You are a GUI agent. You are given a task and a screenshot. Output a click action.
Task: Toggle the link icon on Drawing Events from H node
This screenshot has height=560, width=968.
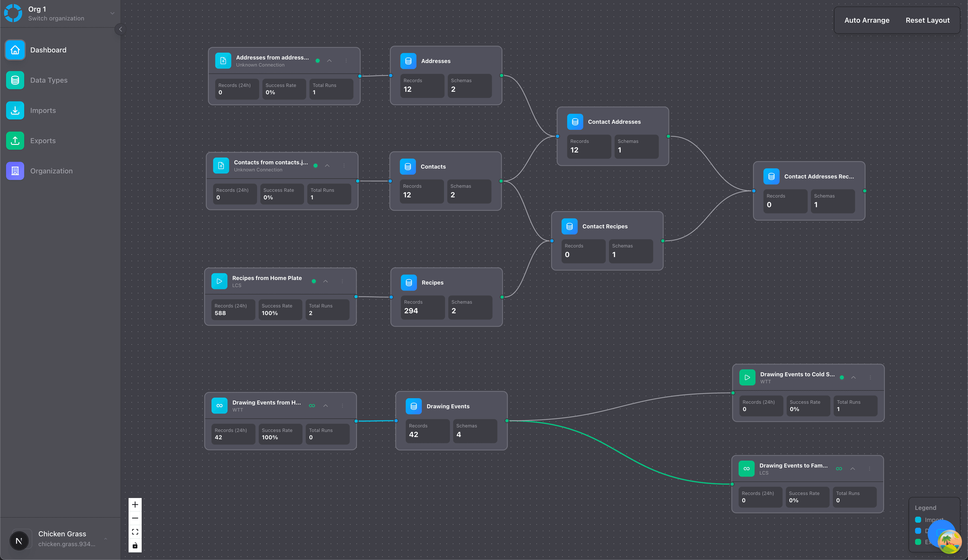(x=312, y=406)
